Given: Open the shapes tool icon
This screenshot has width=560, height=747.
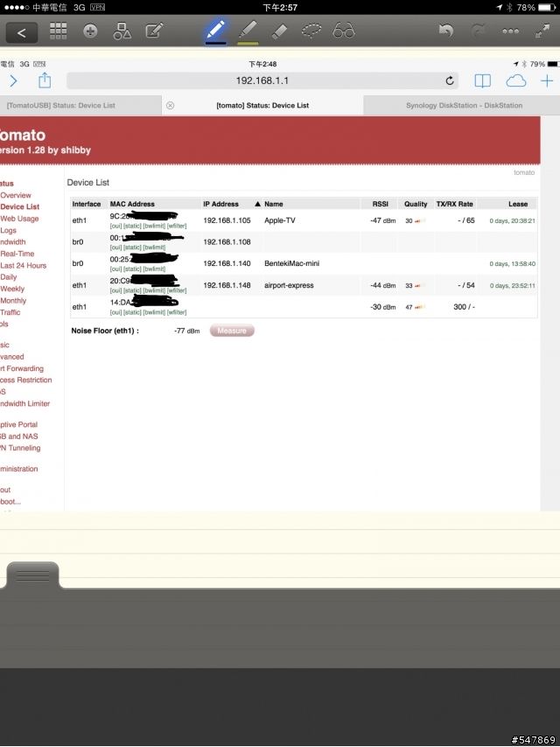Looking at the screenshot, I should click(122, 31).
